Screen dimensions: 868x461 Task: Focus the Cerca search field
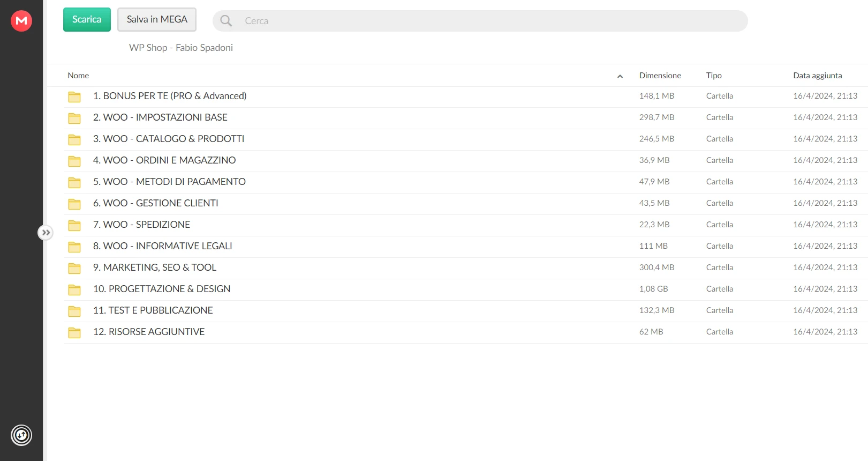click(480, 21)
